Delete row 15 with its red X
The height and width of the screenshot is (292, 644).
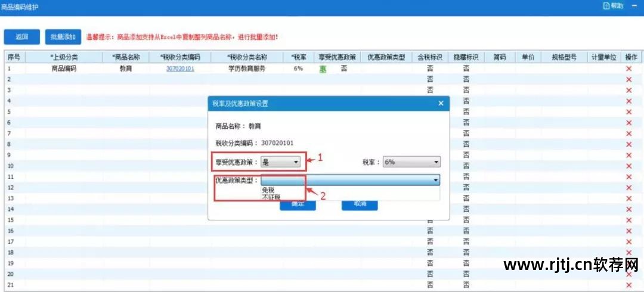[628, 220]
